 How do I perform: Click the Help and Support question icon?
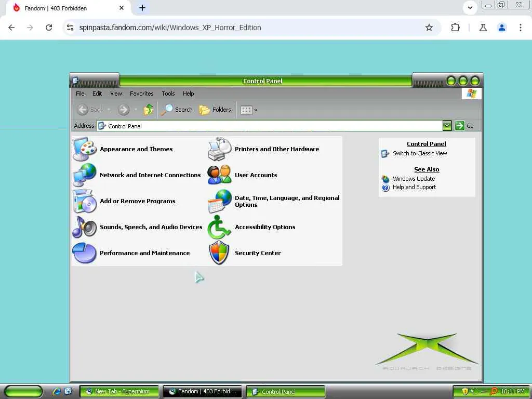[x=385, y=188]
